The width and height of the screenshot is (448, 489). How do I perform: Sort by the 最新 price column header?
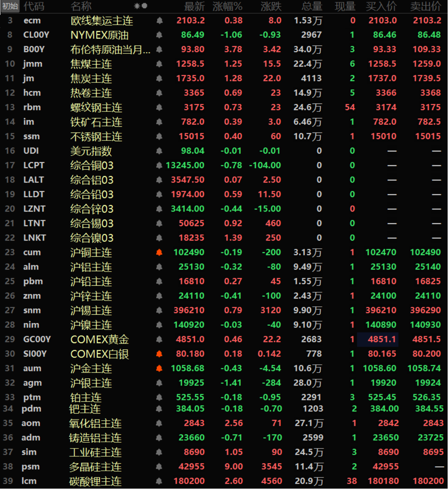[194, 6]
